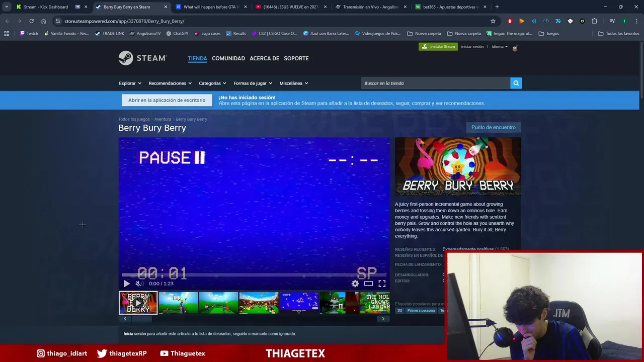This screenshot has height=362, width=644.
Task: Go to the COMUNIDAD section
Action: 228,58
